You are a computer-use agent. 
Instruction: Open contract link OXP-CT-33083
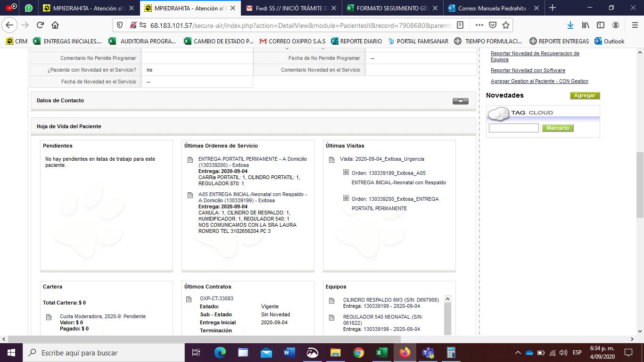216,298
